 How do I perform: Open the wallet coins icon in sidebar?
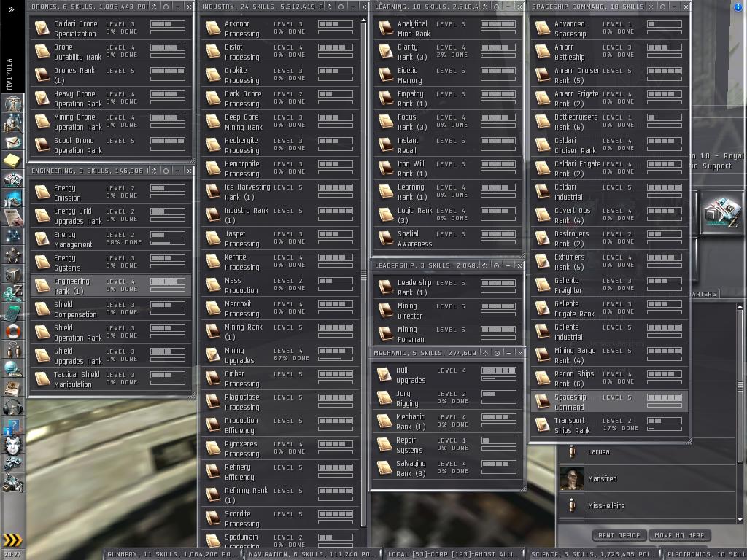coord(12,293)
